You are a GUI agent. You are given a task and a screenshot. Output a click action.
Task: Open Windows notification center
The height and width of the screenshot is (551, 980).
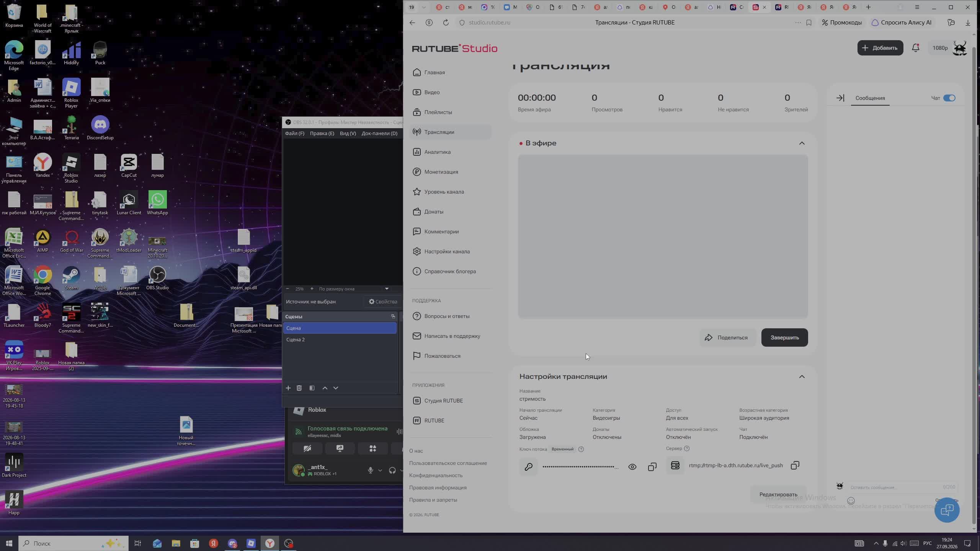click(967, 543)
